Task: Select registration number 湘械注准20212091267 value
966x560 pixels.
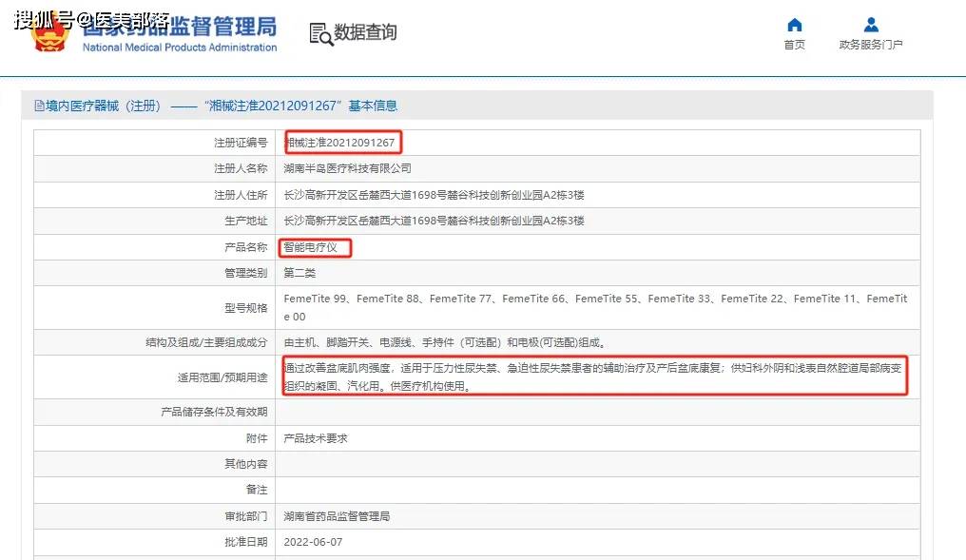Action: pyautogui.click(x=339, y=143)
